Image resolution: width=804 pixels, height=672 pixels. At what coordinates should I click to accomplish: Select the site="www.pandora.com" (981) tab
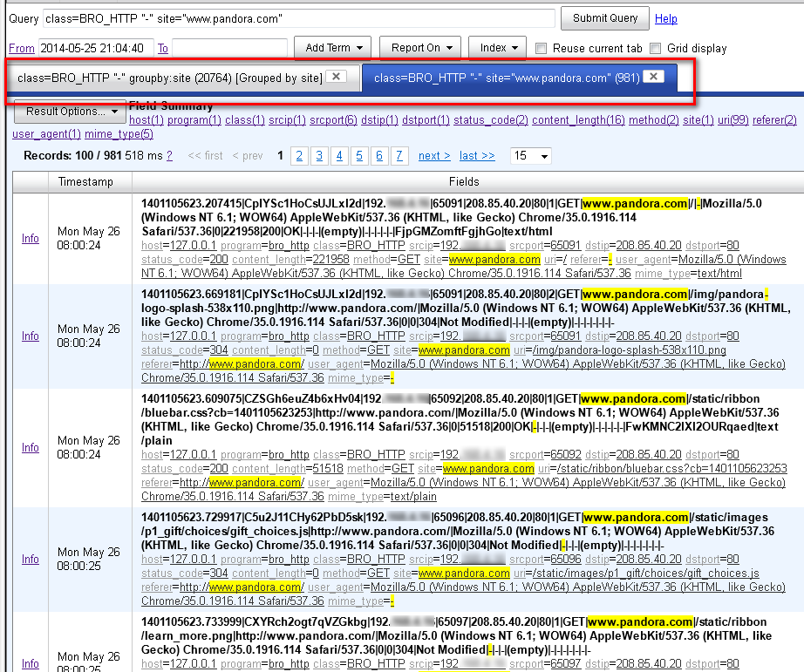(507, 78)
